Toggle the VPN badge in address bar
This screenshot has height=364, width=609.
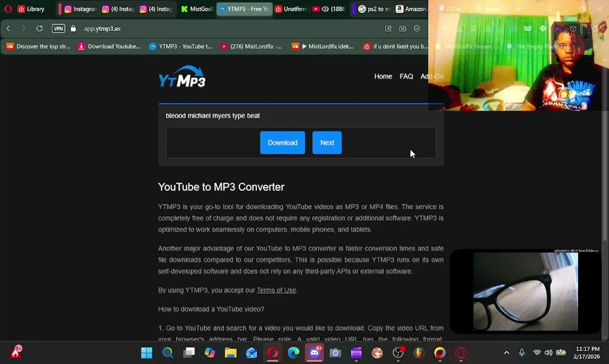pyautogui.click(x=59, y=29)
